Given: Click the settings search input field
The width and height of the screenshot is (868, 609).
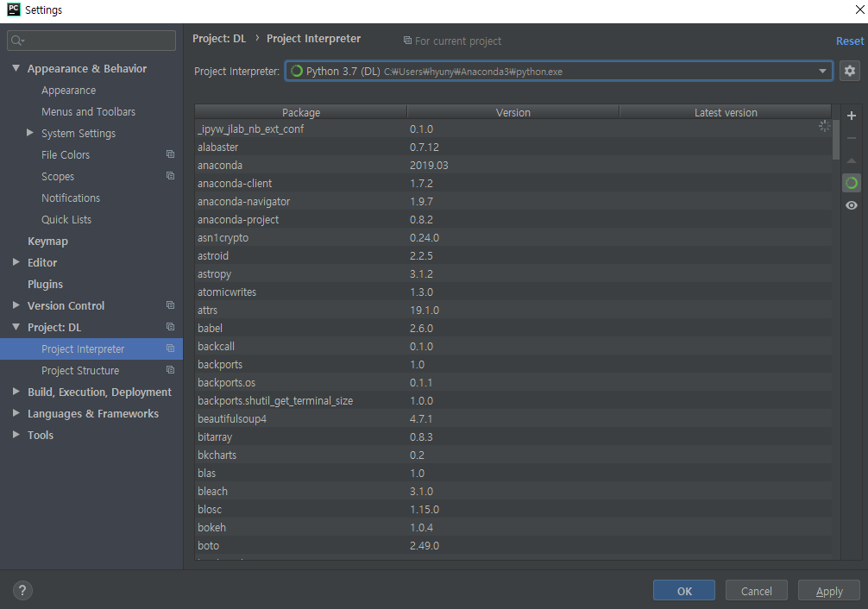Looking at the screenshot, I should [91, 41].
